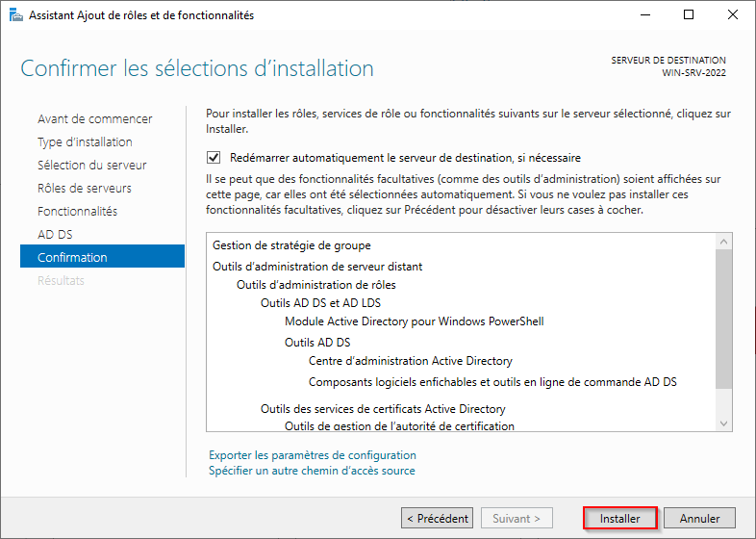Viewport: 756px width, 539px height.
Task: Select the highlighted Confirmation step
Action: point(102,256)
